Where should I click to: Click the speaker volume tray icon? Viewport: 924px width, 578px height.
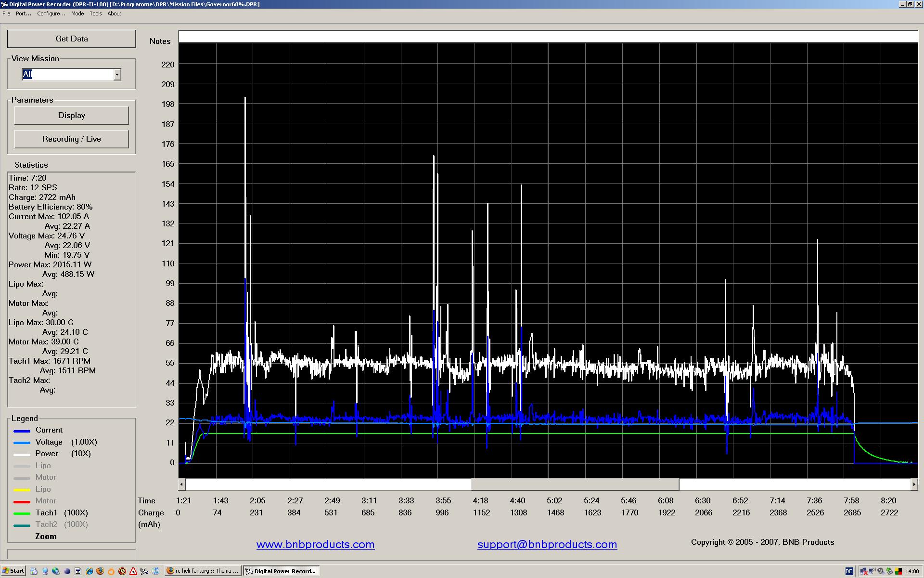(x=881, y=571)
